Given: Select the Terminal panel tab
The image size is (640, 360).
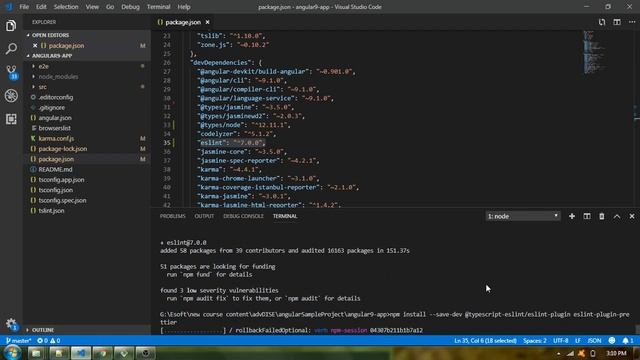Looking at the screenshot, I should 285,216.
